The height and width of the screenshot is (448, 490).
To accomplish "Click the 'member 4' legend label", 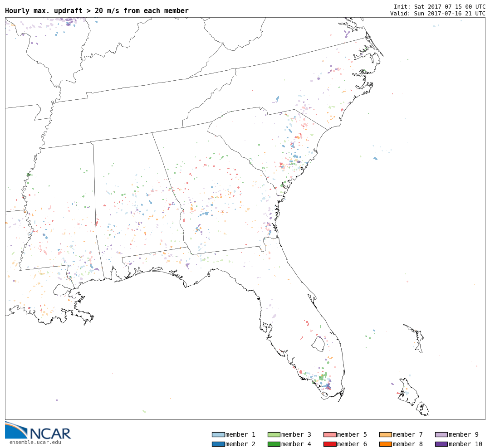I will coord(296,444).
